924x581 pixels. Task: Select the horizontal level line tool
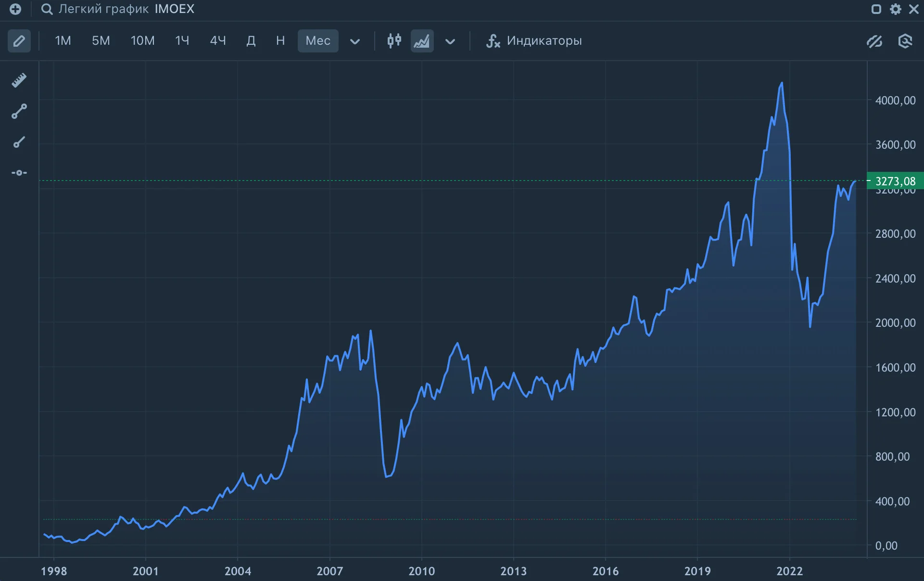19,173
